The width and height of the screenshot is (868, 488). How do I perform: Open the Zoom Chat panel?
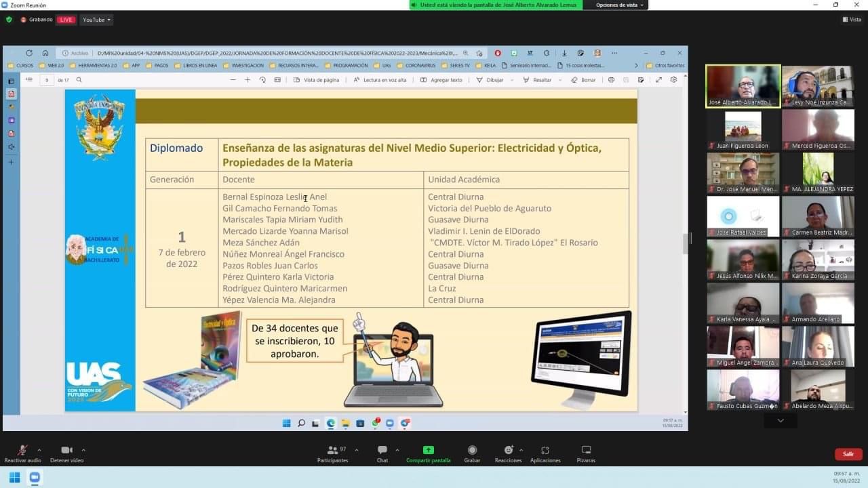pos(382,451)
